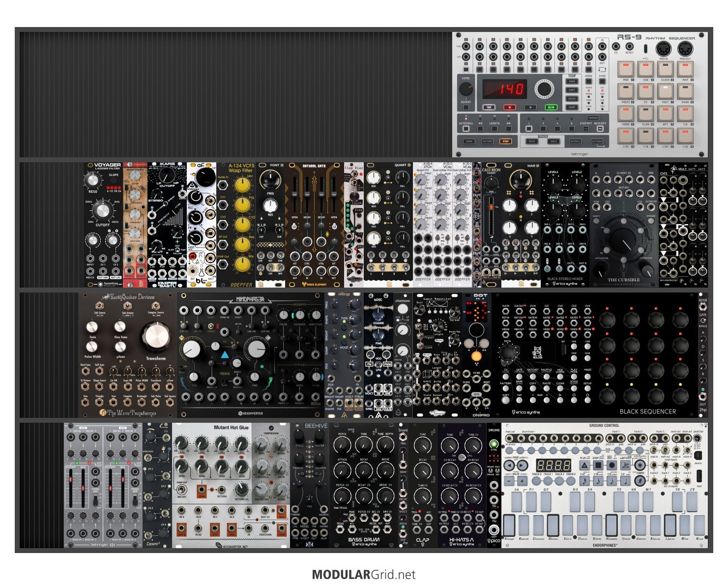Click Ground Control TEMPO running-man button
Viewport: 728px width, 585px height.
pos(640,481)
